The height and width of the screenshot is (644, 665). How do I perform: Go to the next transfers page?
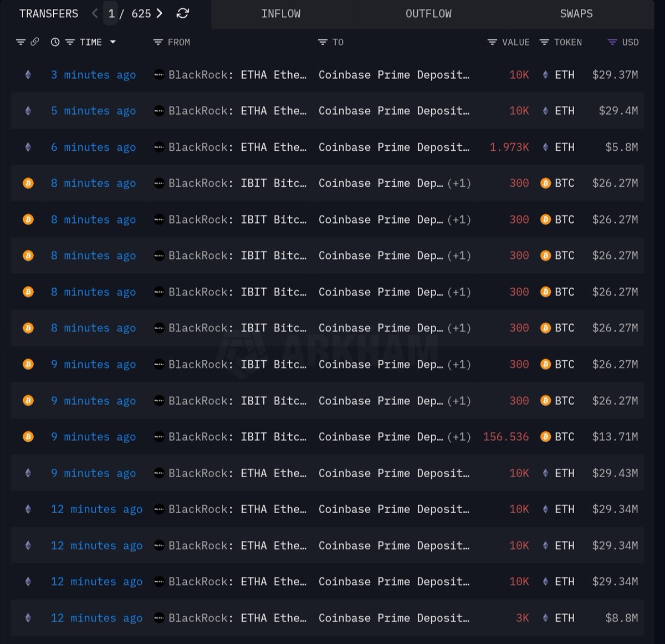[x=160, y=13]
